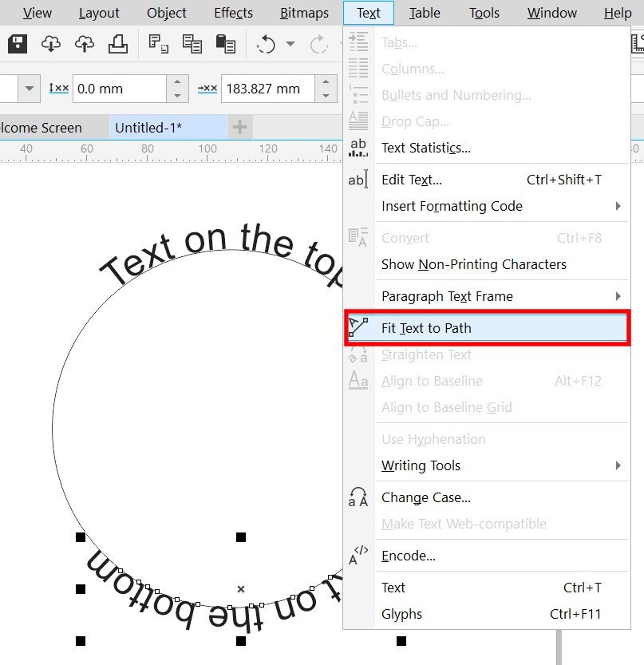Toggle Show Non-Printing Characters

pos(473,264)
